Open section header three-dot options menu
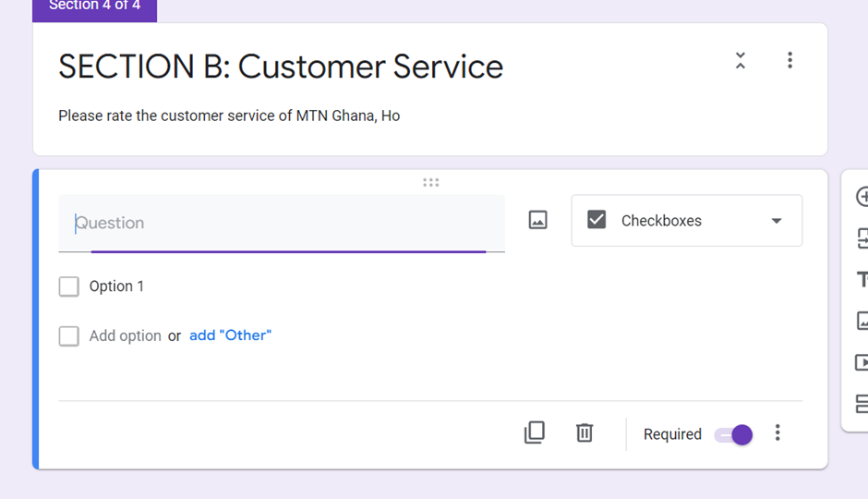 [790, 60]
